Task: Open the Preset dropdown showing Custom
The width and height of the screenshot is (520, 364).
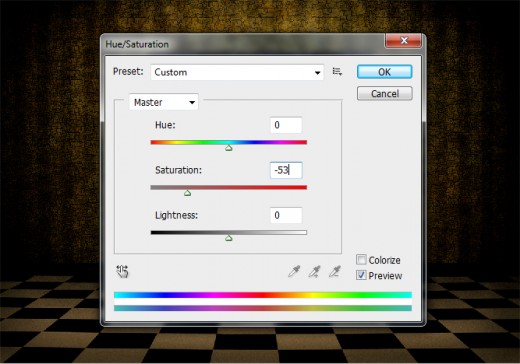Action: (x=237, y=72)
